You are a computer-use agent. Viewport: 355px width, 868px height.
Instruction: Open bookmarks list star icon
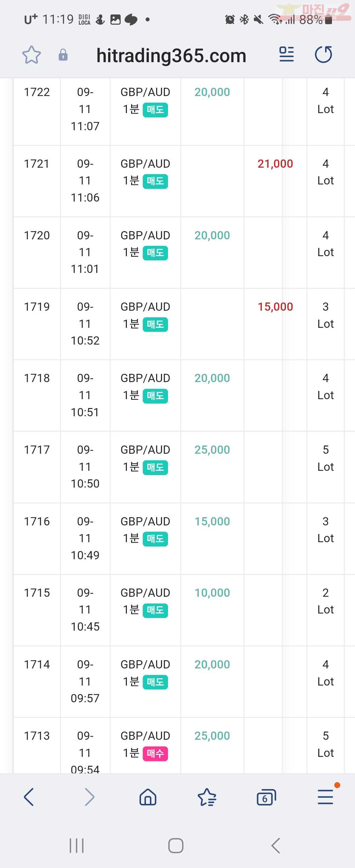point(207,797)
